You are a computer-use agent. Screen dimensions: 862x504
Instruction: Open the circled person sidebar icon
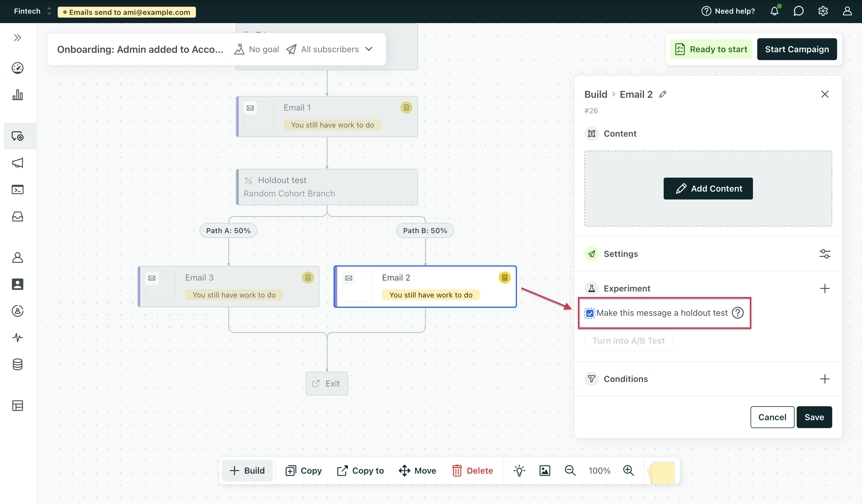click(17, 311)
